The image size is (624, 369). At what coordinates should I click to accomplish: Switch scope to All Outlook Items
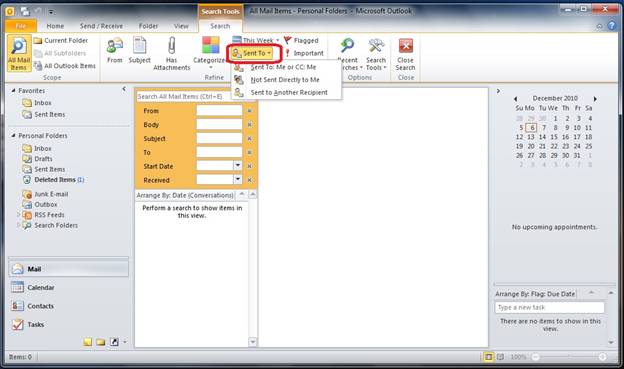[x=65, y=66]
